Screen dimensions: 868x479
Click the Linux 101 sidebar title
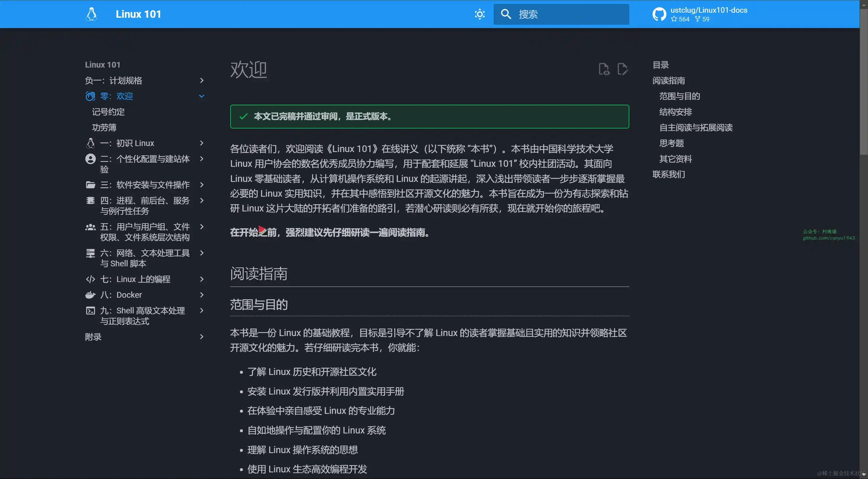coord(102,65)
